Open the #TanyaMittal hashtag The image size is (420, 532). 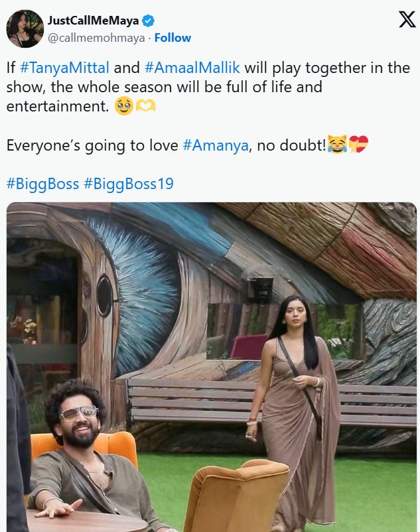(64, 68)
